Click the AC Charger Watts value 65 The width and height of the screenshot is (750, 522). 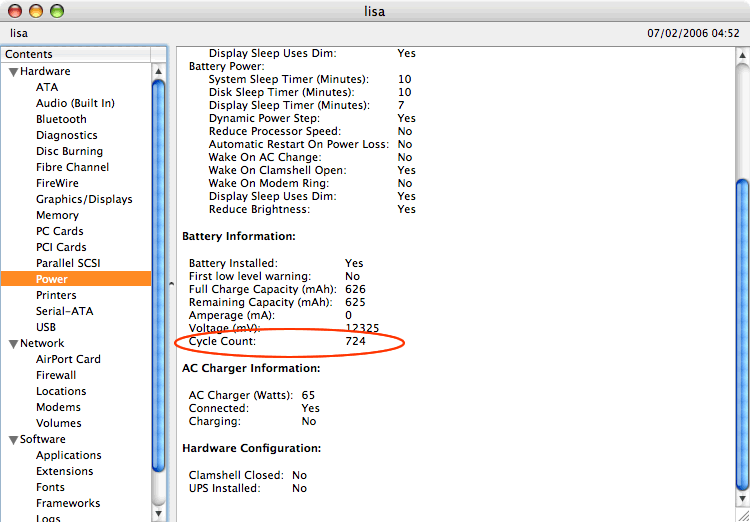coord(309,395)
